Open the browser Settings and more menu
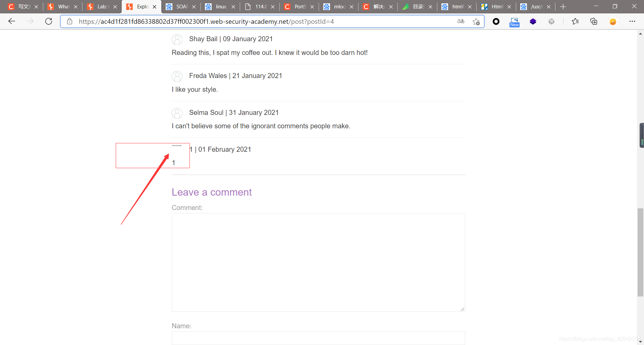Image resolution: width=644 pixels, height=345 pixels. 632,21
